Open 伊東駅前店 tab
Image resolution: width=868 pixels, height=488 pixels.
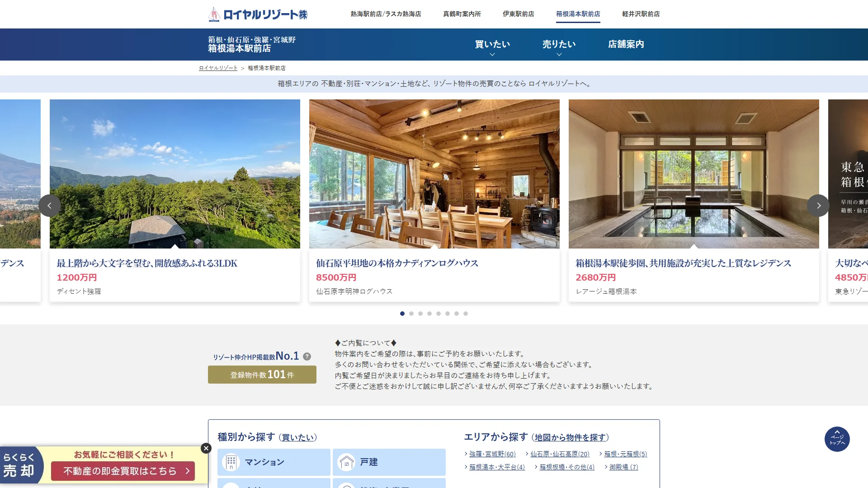tap(519, 14)
